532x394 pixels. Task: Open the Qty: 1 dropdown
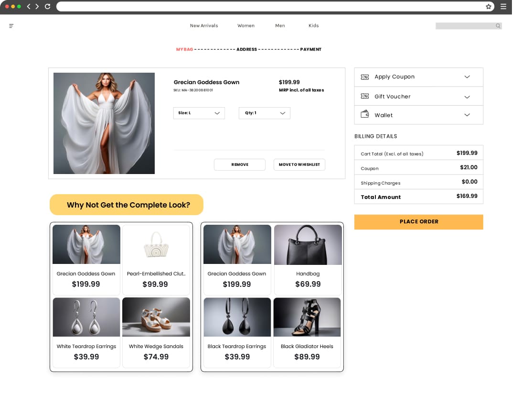click(x=264, y=113)
